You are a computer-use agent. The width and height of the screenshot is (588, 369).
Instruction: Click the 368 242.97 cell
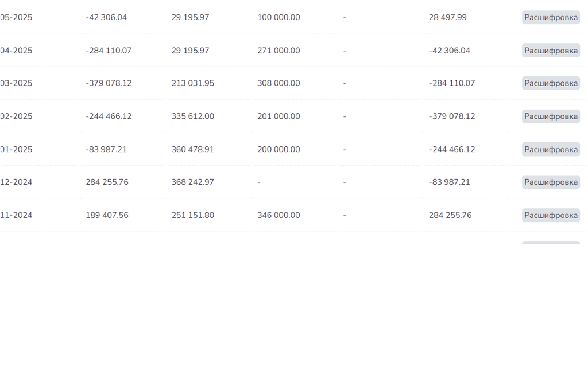tap(192, 182)
